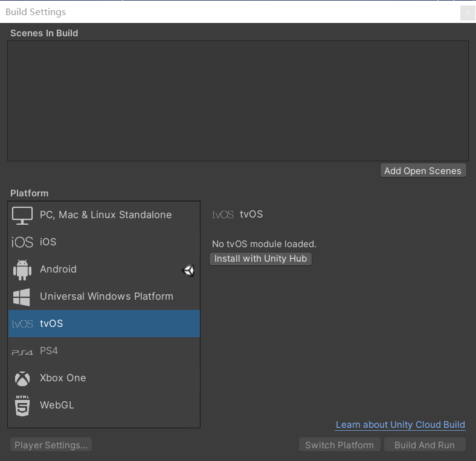This screenshot has width=476, height=461.
Task: Click the tvOS logo in platform list
Action: click(22, 324)
